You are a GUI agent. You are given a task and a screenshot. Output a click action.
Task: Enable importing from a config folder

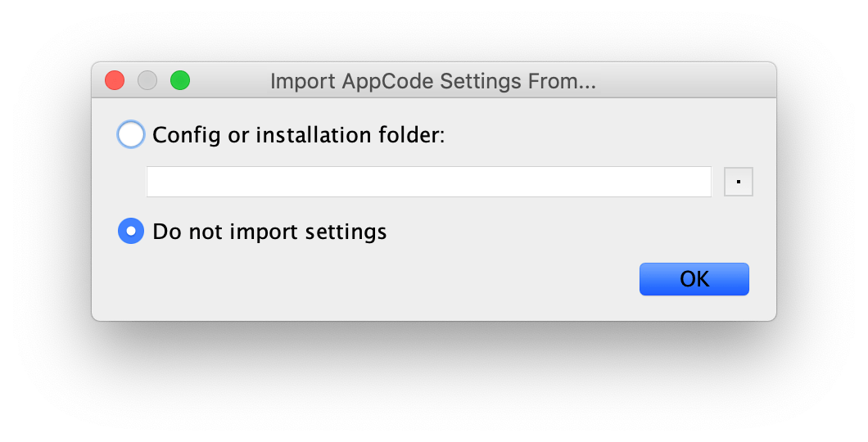click(131, 134)
